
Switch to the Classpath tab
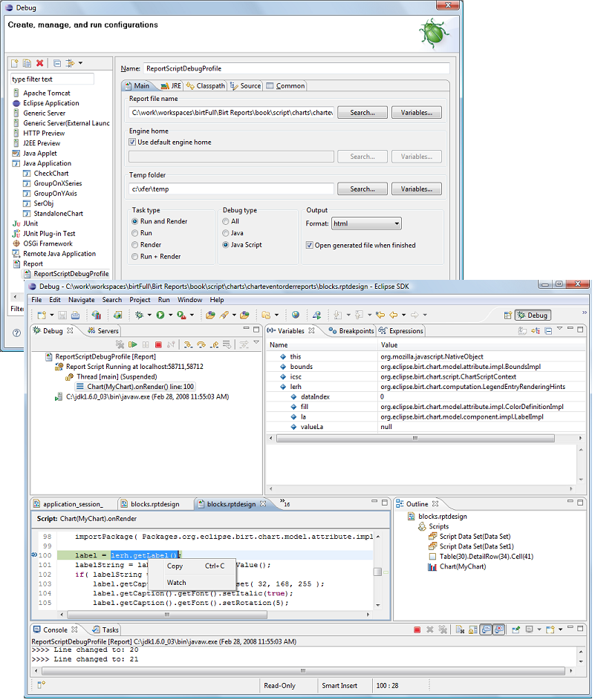206,85
